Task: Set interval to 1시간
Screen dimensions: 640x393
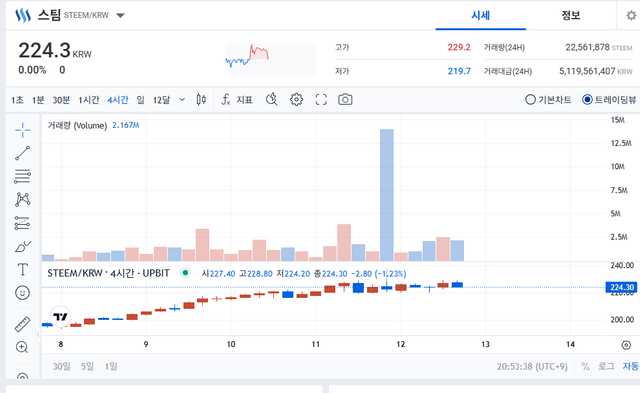Action: [x=89, y=100]
